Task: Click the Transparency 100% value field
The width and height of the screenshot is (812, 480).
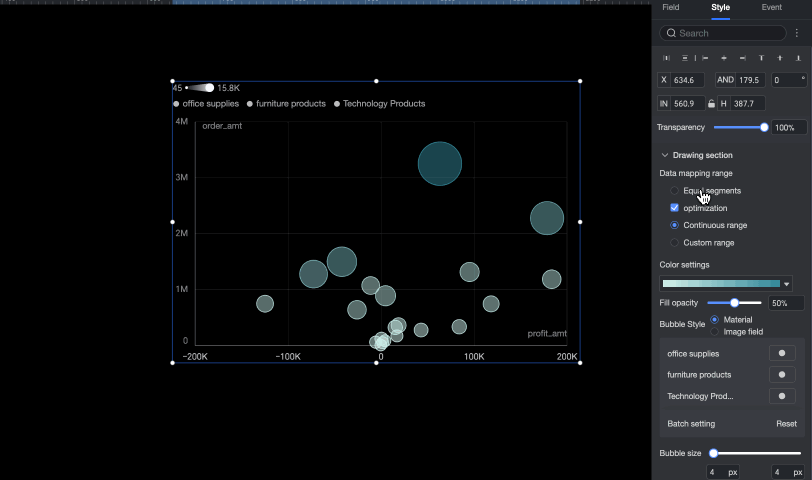Action: tap(789, 127)
